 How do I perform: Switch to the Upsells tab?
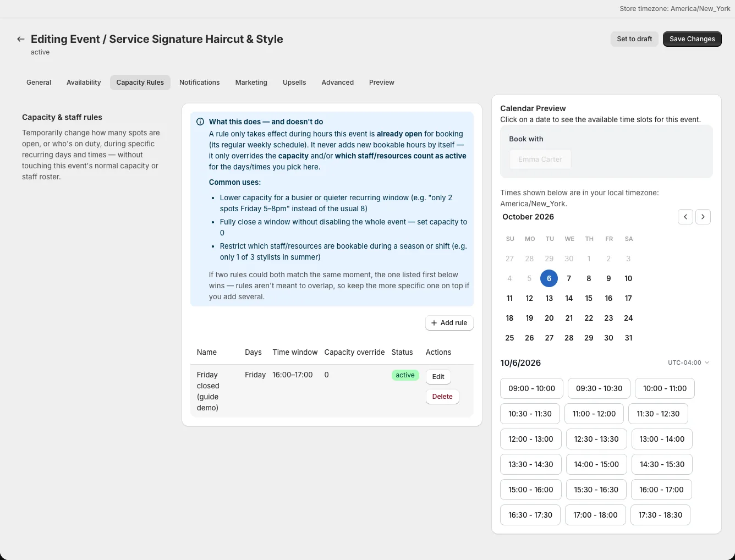(294, 83)
